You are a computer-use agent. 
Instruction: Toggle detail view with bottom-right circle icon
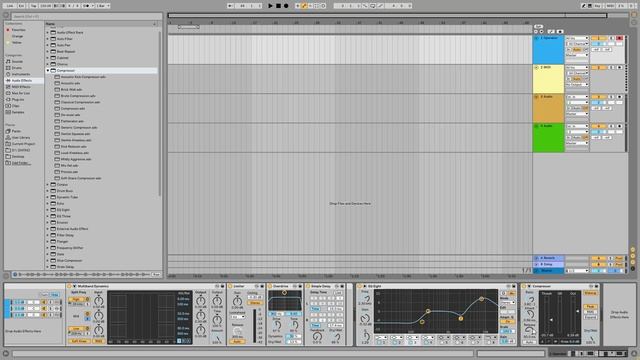pyautogui.click(x=634, y=353)
